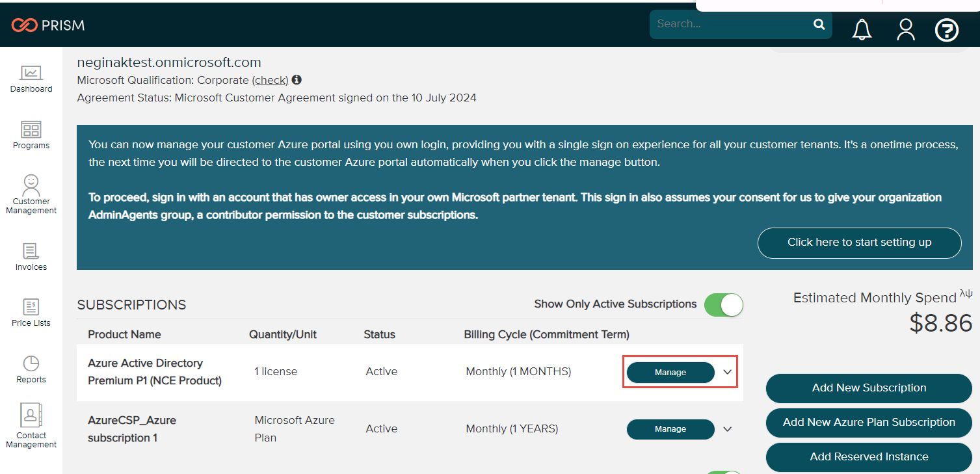Open the user profile icon

point(905,29)
